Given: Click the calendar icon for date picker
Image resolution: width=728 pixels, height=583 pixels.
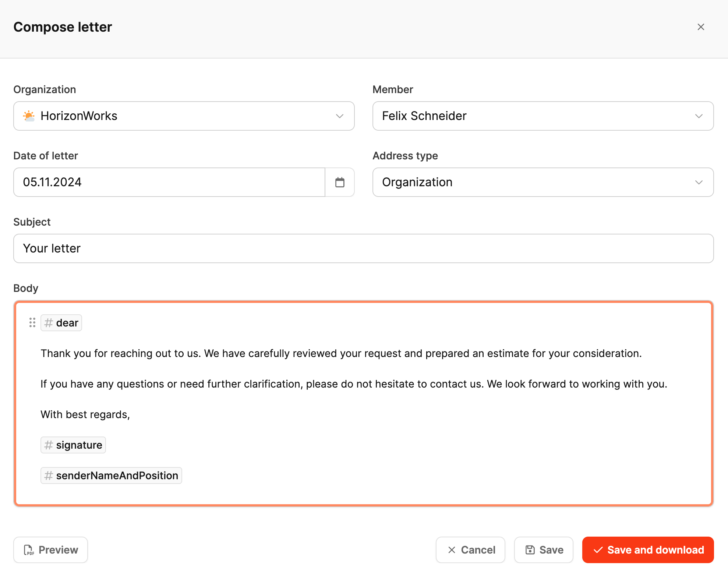Looking at the screenshot, I should click(340, 182).
